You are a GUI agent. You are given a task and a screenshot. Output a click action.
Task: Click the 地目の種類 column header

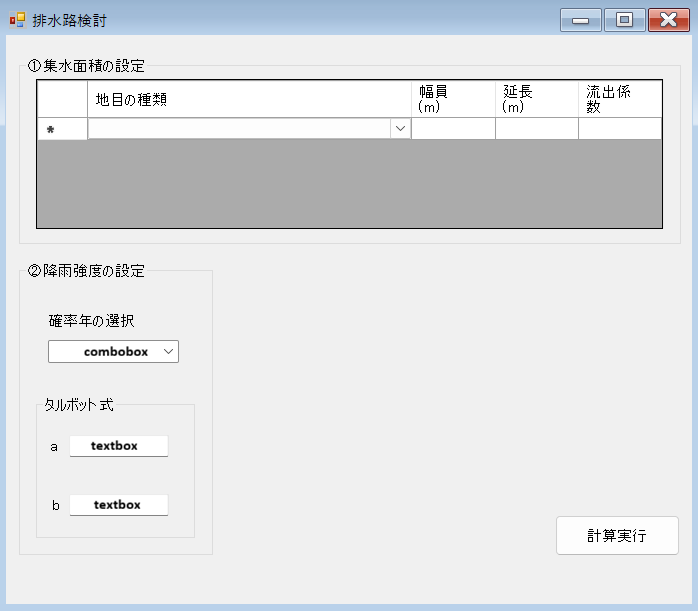[x=249, y=99]
